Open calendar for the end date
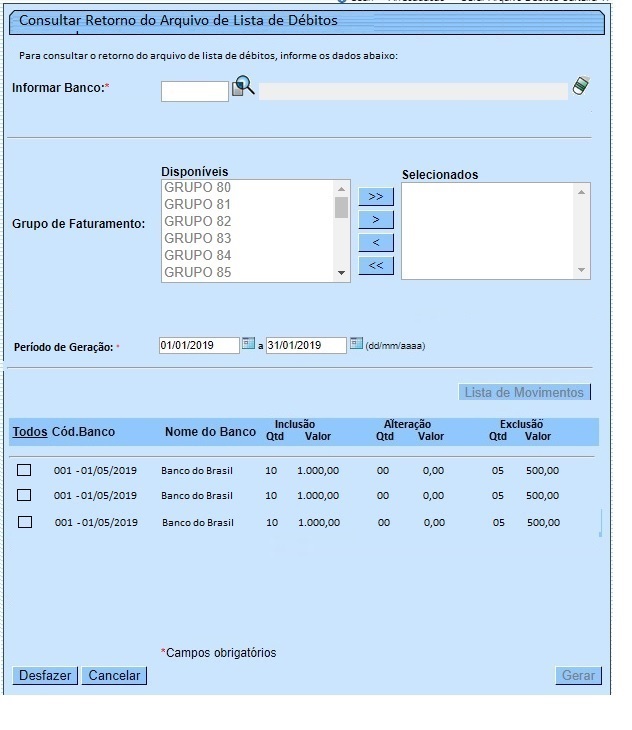 pyautogui.click(x=356, y=345)
